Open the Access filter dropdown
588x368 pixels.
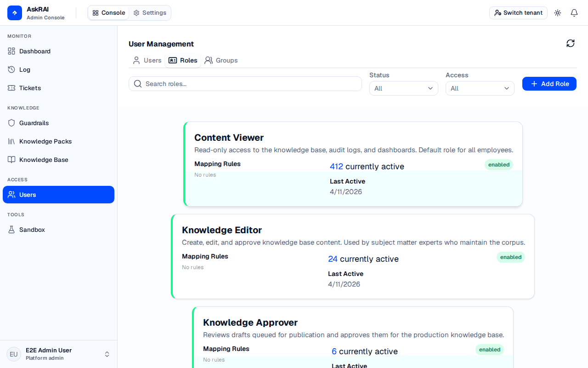(x=480, y=88)
